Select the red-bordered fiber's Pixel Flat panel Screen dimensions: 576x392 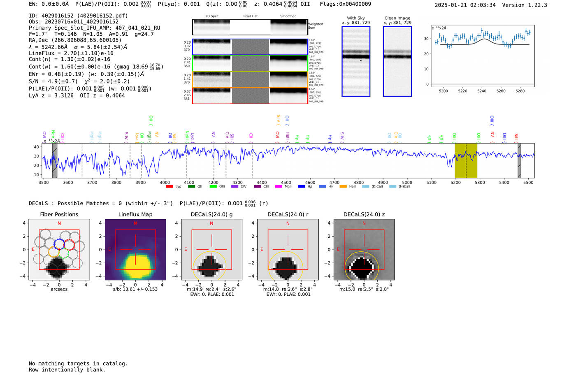tap(251, 96)
